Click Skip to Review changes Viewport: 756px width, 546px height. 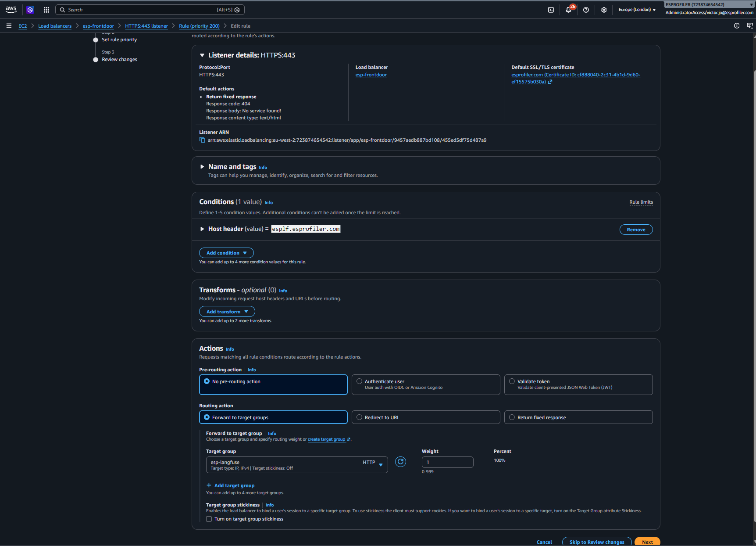(597, 542)
